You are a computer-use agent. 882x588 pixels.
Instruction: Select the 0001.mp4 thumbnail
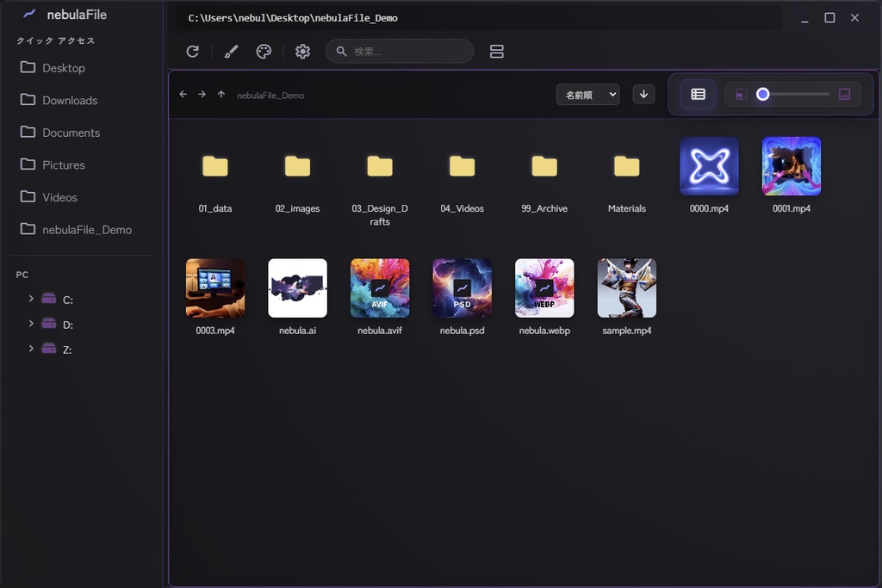coord(792,166)
